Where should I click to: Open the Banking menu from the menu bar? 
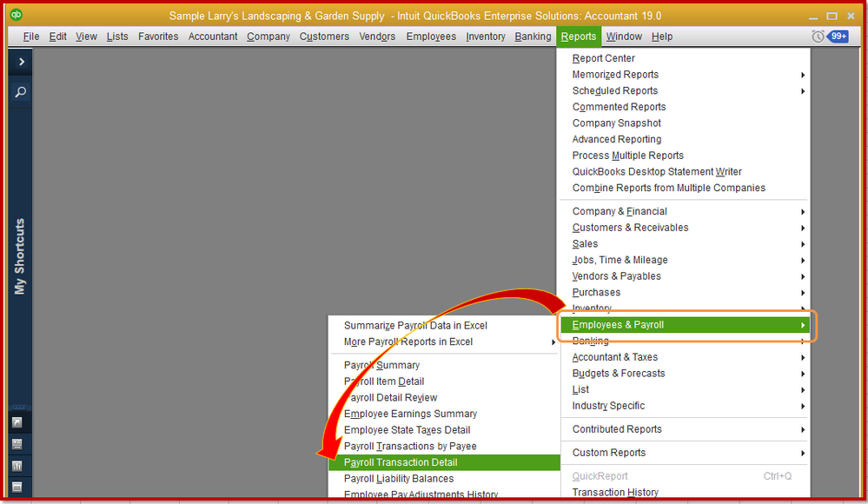pos(533,36)
